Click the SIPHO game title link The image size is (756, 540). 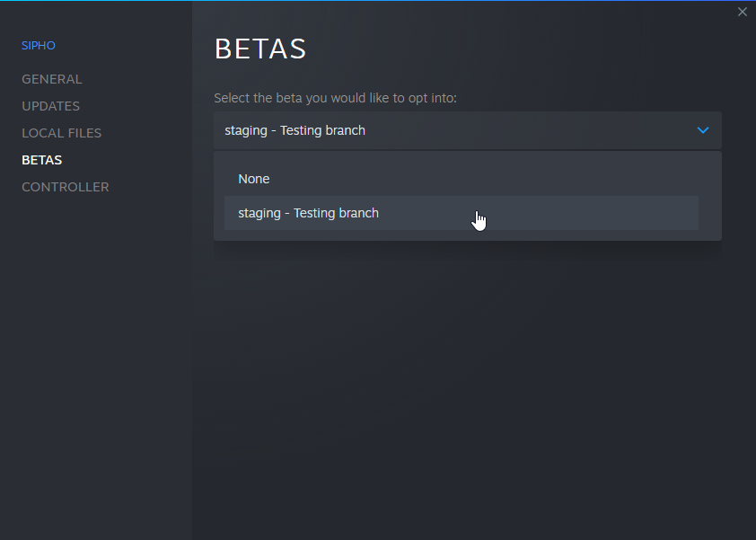tap(38, 45)
